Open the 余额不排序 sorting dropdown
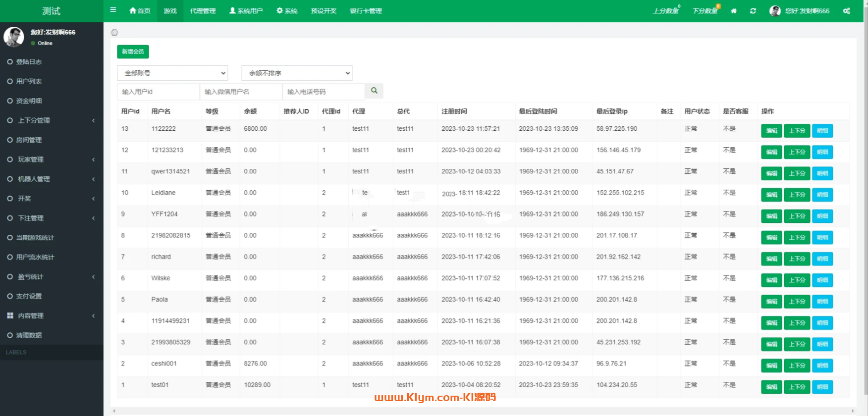The height and width of the screenshot is (416, 868). (297, 73)
